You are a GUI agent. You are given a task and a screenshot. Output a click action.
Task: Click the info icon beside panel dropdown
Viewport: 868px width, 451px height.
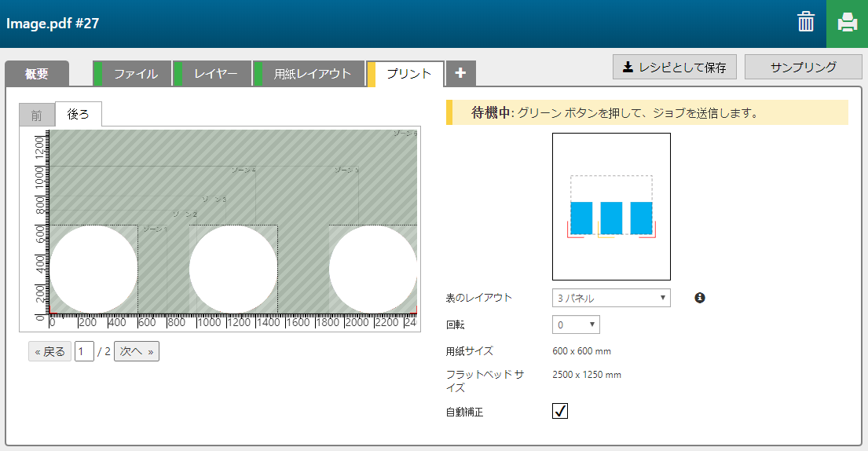(x=700, y=298)
